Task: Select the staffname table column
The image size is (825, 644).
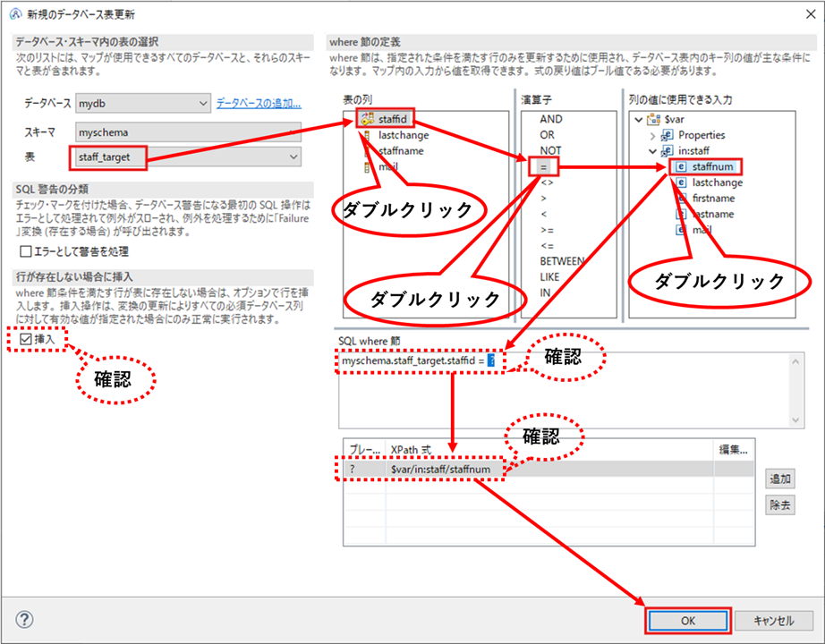Action: [401, 151]
